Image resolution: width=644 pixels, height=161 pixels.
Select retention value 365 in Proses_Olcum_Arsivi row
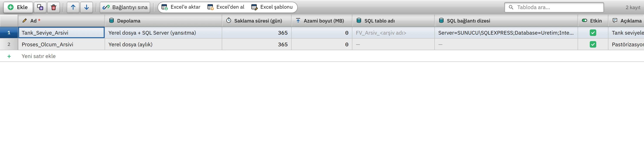[256, 44]
